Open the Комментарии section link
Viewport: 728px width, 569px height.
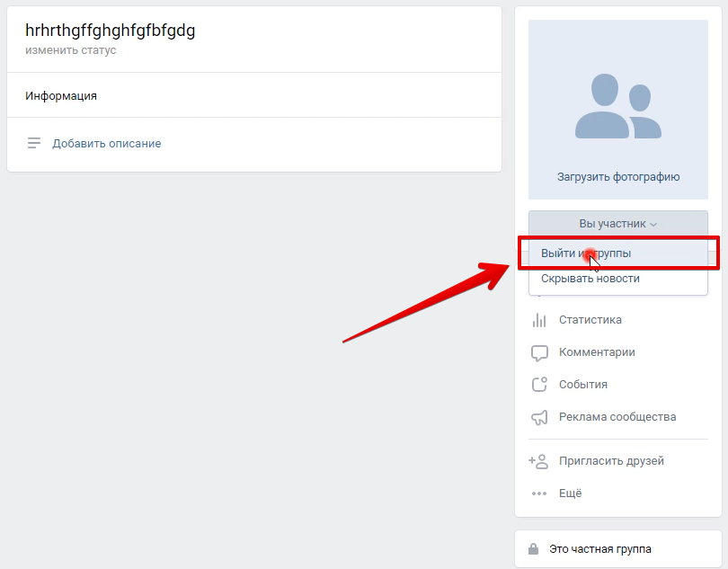click(597, 352)
